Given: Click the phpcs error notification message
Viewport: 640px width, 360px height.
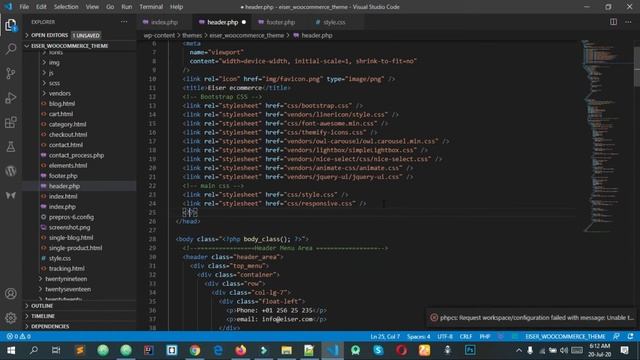Looking at the screenshot, I should click(536, 318).
